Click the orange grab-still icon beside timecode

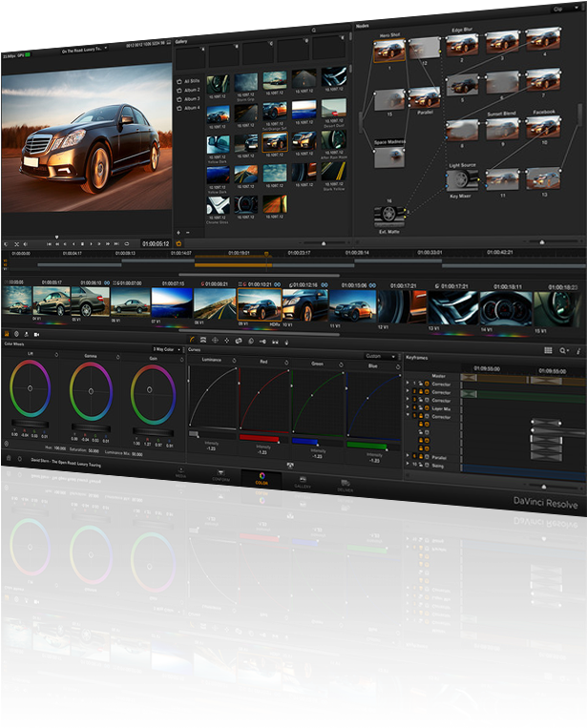(178, 243)
